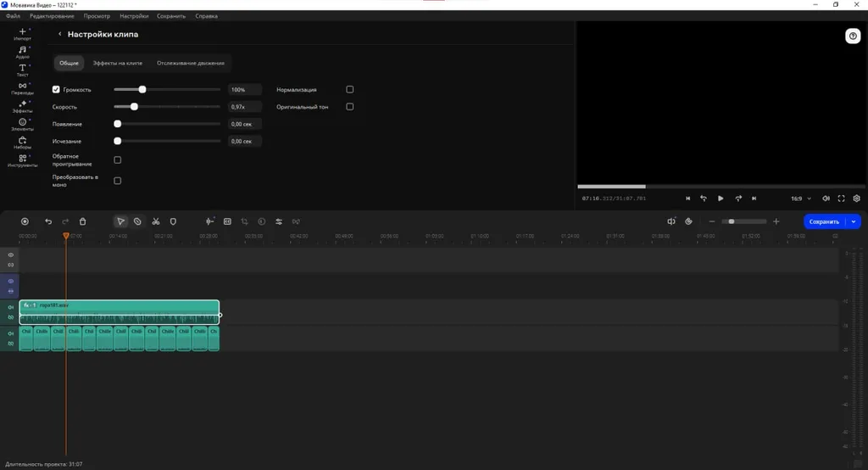Go back using the Настройки клипа chevron
Image resolution: width=868 pixels, height=470 pixels.
[60, 35]
